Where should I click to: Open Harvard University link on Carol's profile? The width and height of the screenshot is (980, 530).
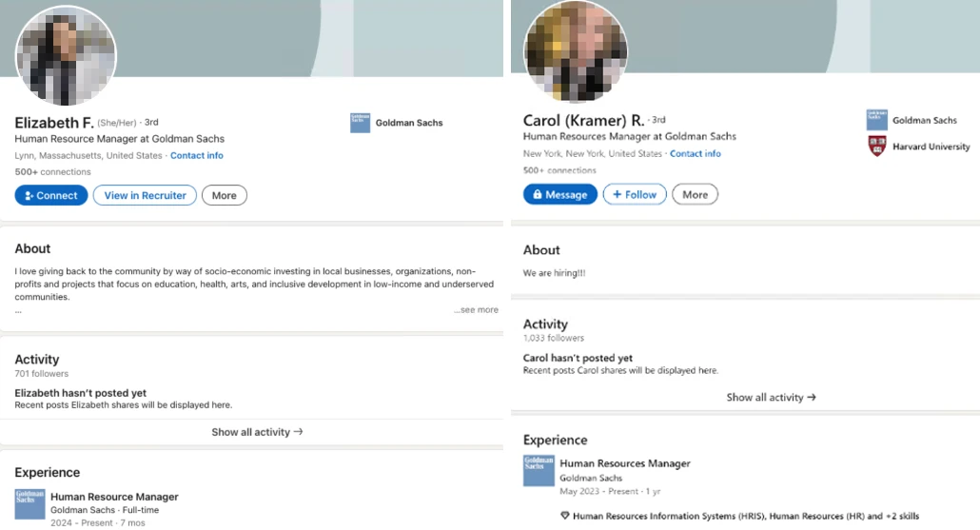[x=931, y=147]
